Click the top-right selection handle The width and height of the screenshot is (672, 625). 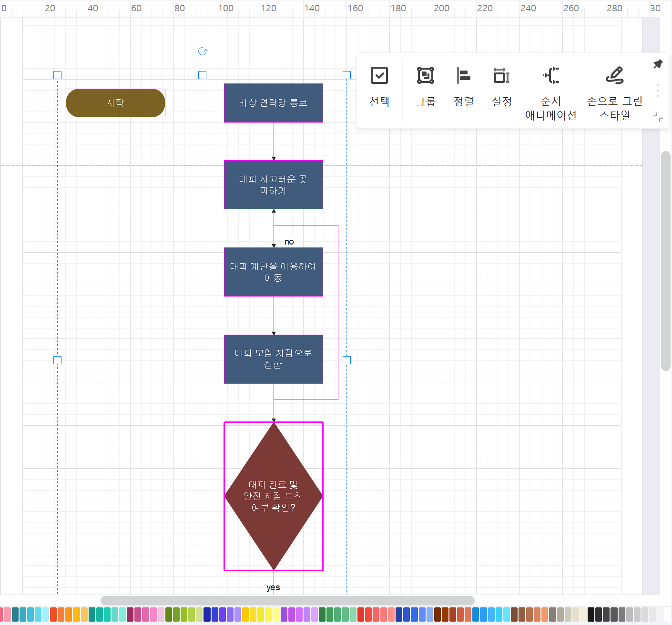pos(346,75)
